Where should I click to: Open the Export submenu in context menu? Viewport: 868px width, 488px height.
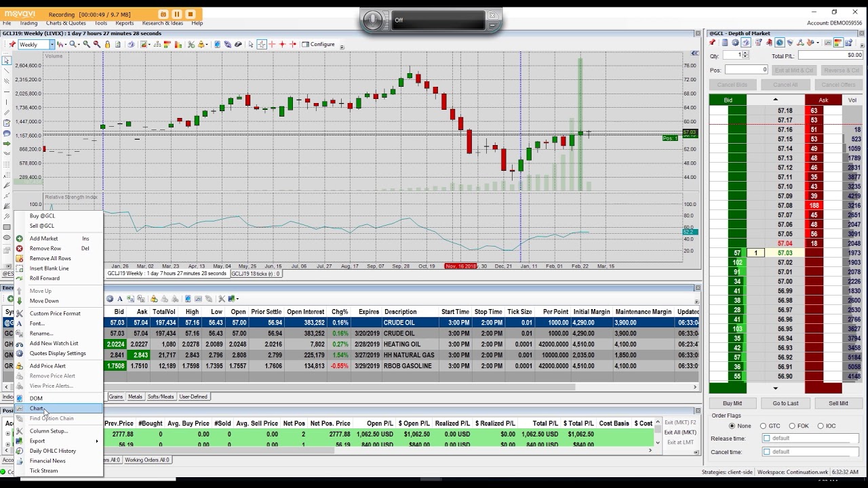[59, 441]
